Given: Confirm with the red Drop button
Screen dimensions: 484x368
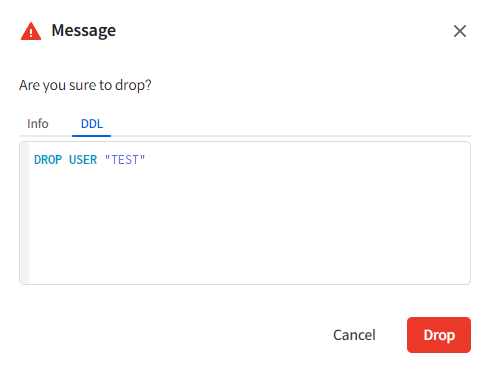Looking at the screenshot, I should (x=439, y=335).
